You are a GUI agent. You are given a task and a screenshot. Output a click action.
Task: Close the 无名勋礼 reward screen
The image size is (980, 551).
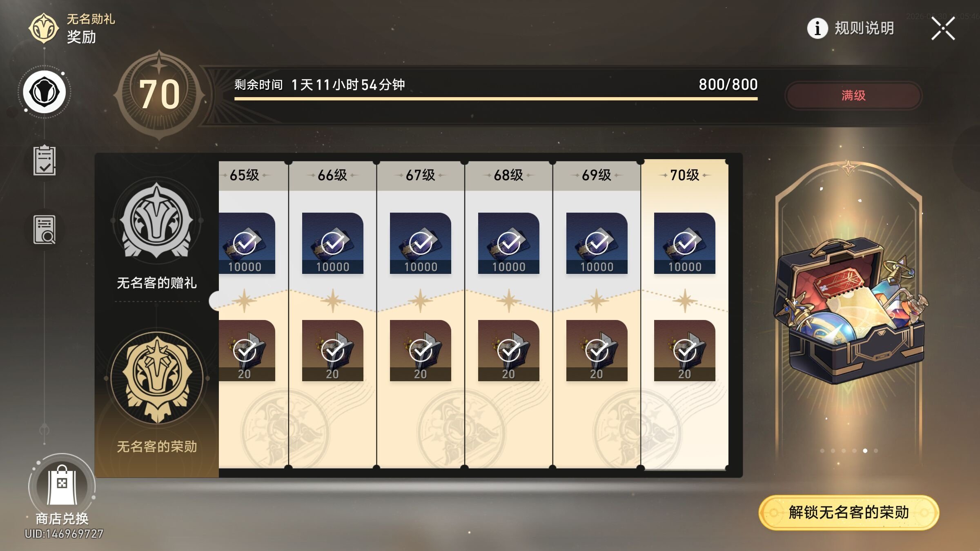tap(943, 29)
